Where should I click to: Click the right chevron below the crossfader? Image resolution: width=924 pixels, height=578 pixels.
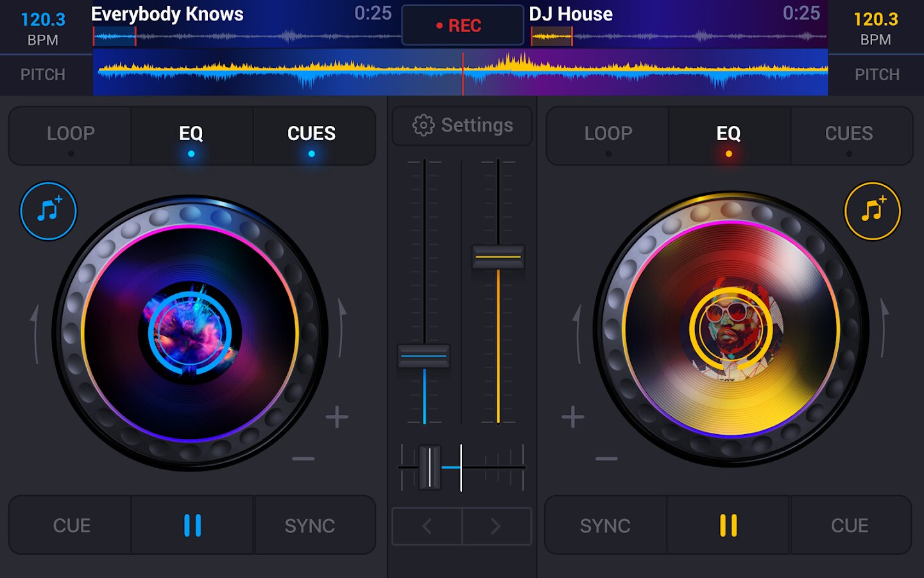496,527
